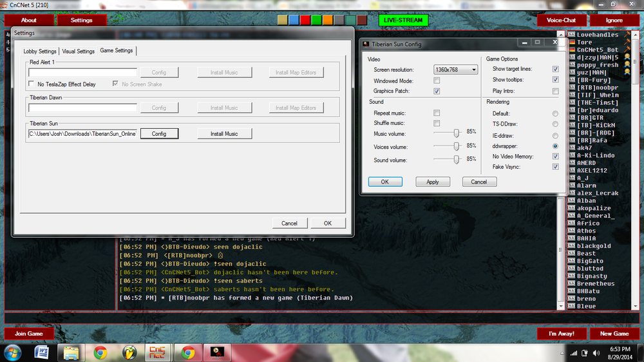
Task: Choose the teal color swatch
Action: pyautogui.click(x=350, y=20)
